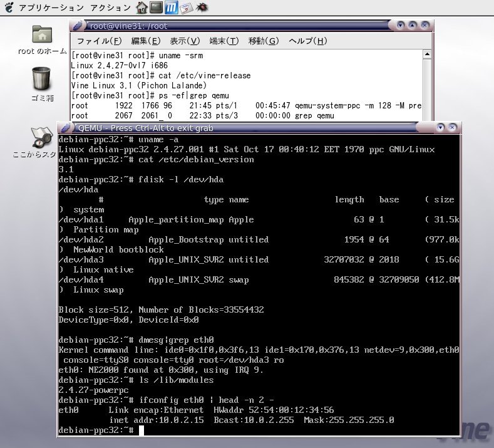Minimize the QEMU window
494x448 pixels.
click(440, 127)
